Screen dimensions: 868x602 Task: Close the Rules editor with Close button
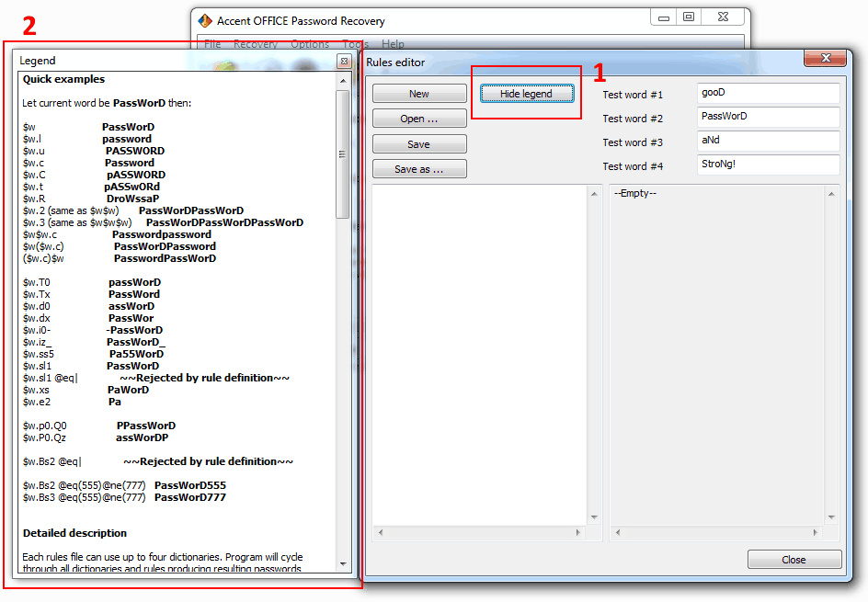coord(794,560)
